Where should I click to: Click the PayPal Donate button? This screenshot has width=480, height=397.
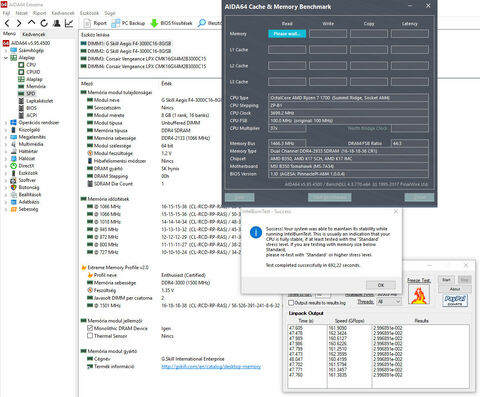click(455, 300)
